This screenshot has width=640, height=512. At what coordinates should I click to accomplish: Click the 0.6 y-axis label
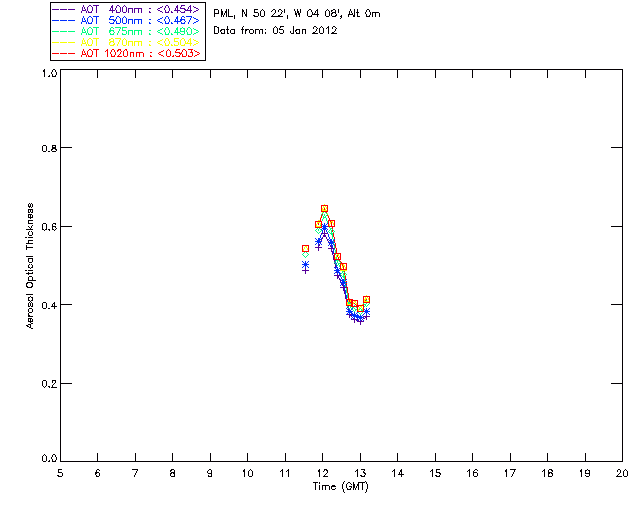[49, 227]
